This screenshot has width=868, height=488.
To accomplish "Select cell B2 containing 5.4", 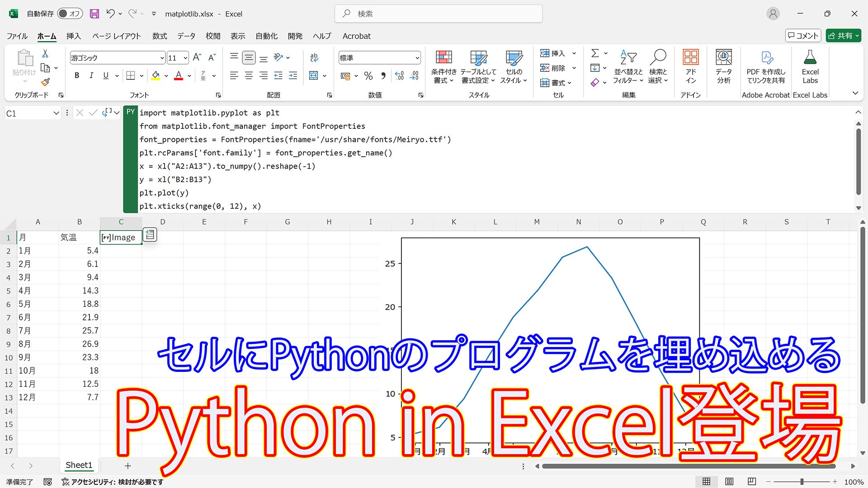I will tap(79, 250).
